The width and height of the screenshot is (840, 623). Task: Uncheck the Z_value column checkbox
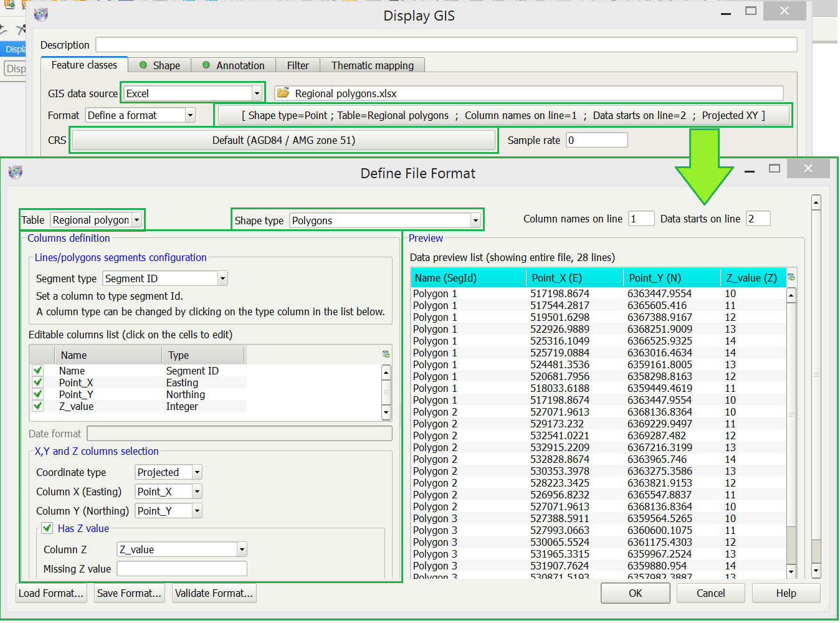point(38,406)
